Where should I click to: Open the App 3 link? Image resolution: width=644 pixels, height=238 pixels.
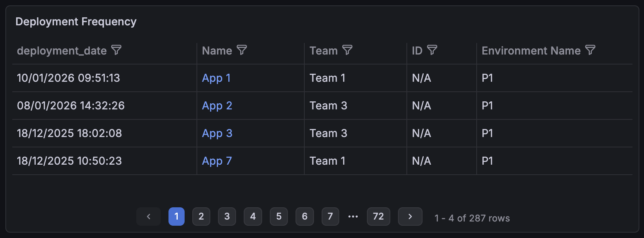pos(217,133)
